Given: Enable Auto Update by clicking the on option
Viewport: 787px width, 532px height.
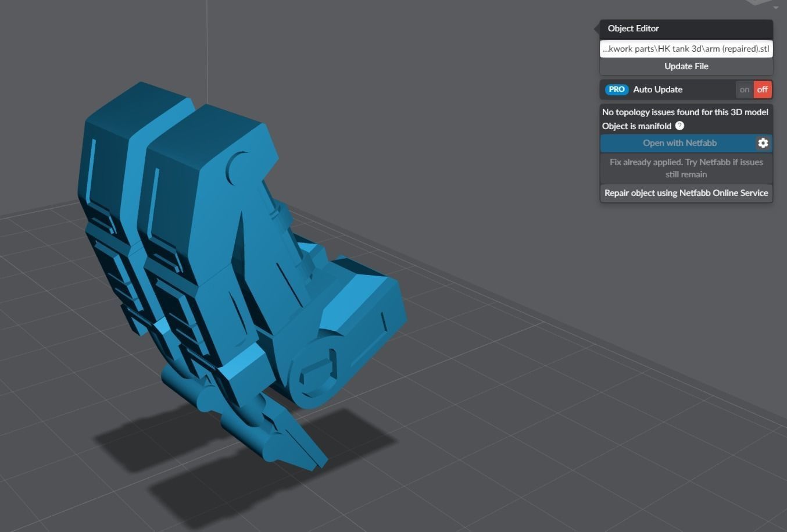Looking at the screenshot, I should click(745, 89).
